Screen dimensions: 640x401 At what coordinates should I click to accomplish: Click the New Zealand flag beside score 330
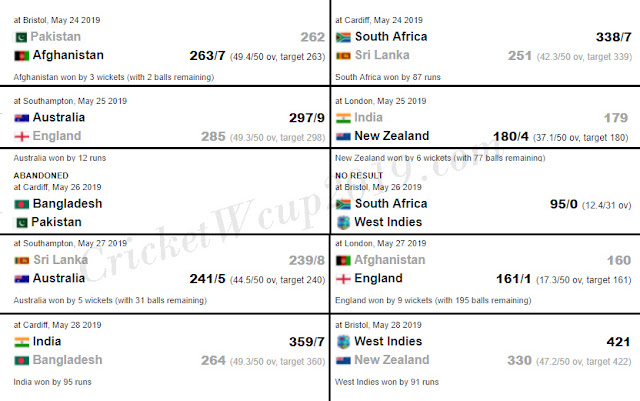(343, 361)
